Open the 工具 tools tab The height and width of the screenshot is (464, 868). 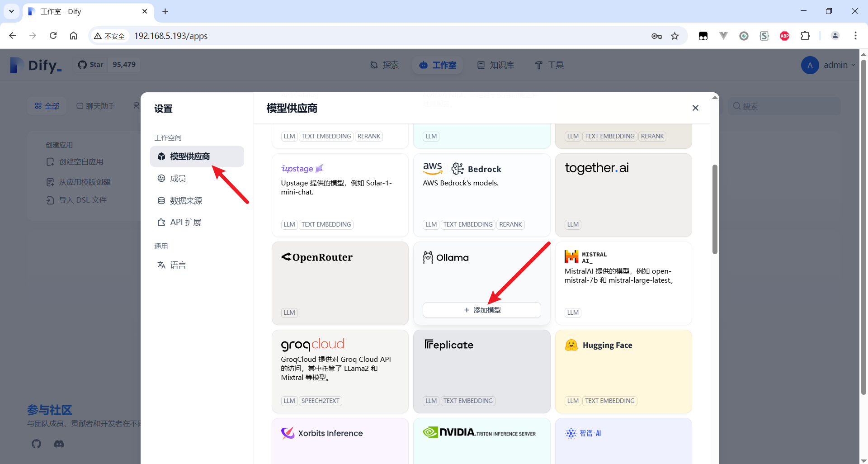tap(549, 65)
